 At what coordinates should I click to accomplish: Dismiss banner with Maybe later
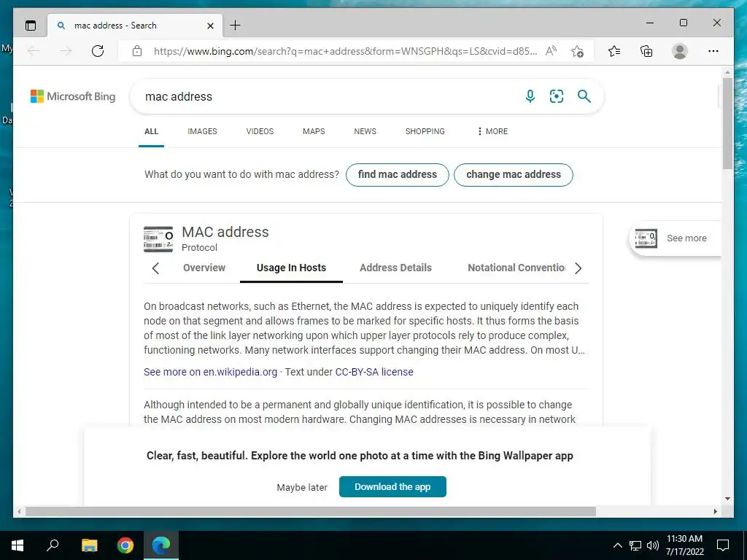(x=302, y=488)
